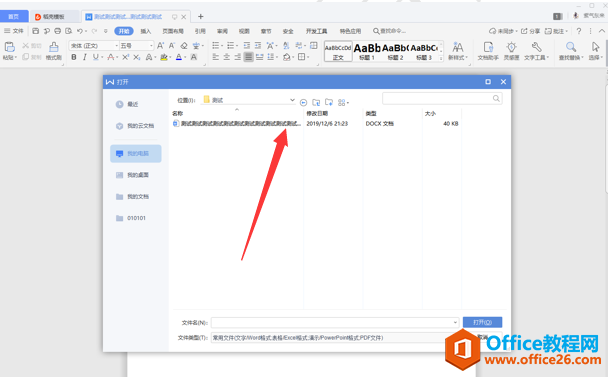
Task: Select Align Right paragraph icon
Action: pyautogui.click(x=238, y=57)
